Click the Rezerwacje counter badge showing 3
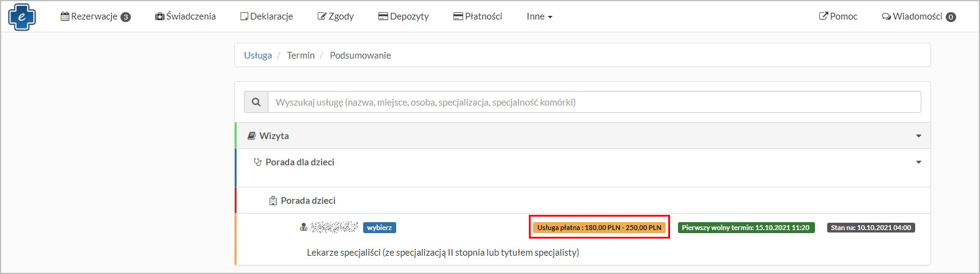The width and height of the screenshot is (980, 274). [x=125, y=17]
